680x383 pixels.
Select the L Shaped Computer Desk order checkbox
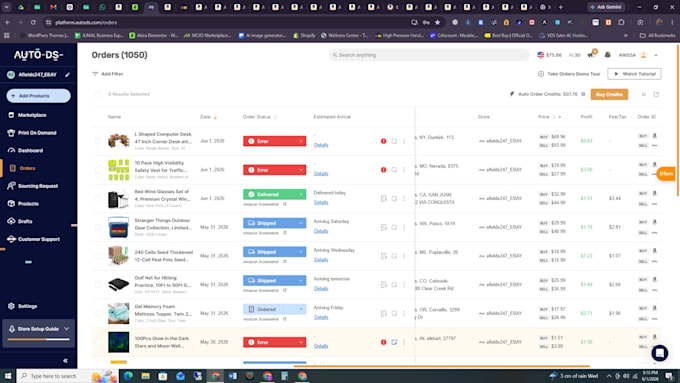[x=98, y=141]
